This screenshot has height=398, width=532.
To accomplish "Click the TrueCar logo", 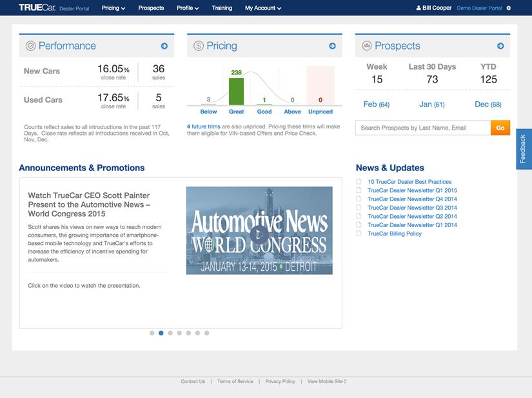I will pyautogui.click(x=37, y=8).
